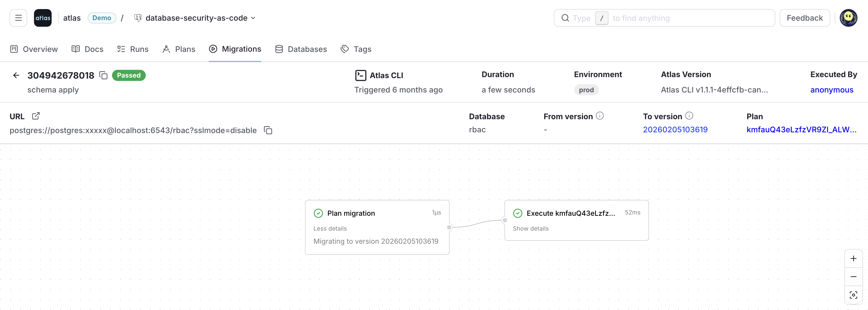This screenshot has height=310, width=868.
Task: Open the URL external link icon
Action: click(x=36, y=116)
